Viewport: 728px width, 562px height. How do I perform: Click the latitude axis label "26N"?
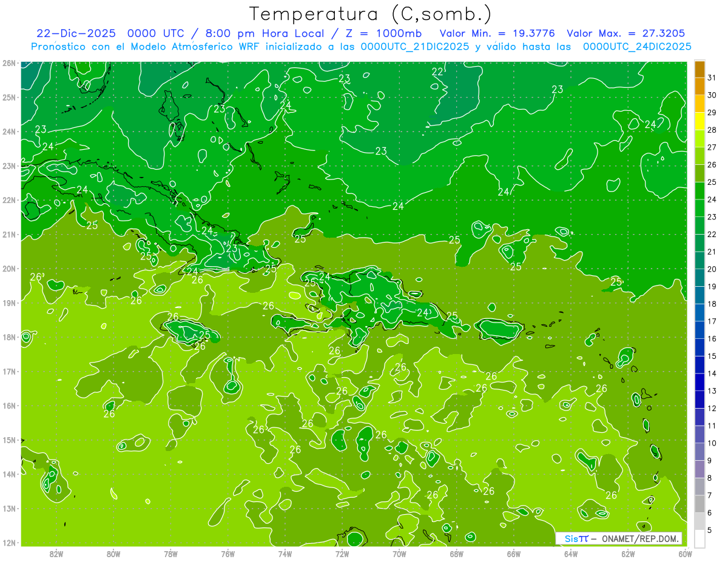click(8, 63)
